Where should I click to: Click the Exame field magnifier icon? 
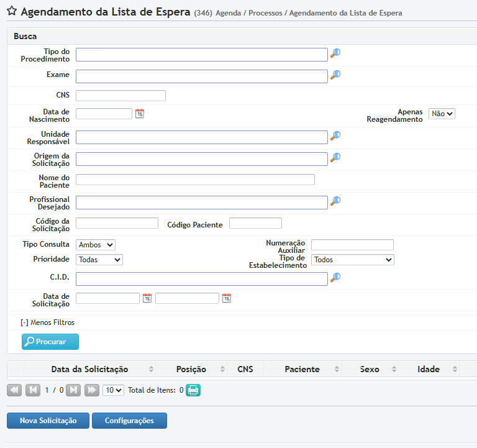(x=335, y=75)
